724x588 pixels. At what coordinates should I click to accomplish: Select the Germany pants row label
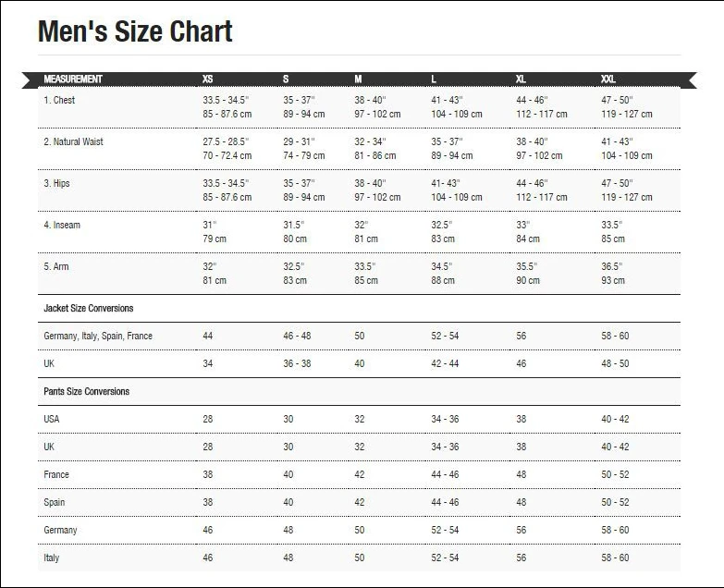[60, 530]
